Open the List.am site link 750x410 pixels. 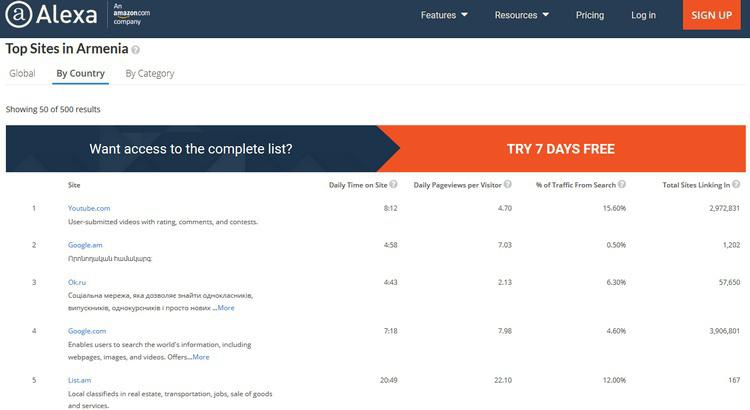(80, 380)
